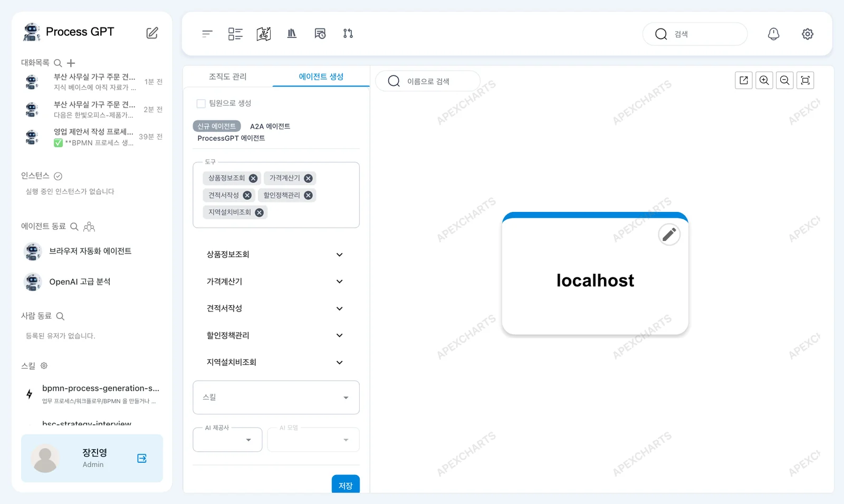Search conversation list magnifier icon
Image resolution: width=844 pixels, height=504 pixels.
click(x=58, y=63)
